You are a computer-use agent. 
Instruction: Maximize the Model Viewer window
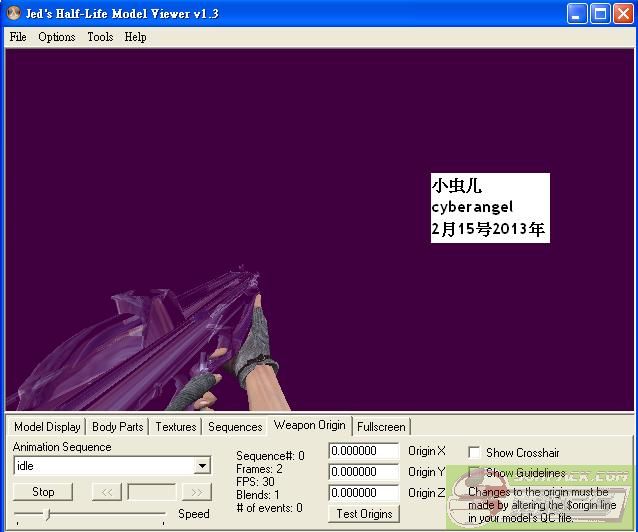[600, 14]
